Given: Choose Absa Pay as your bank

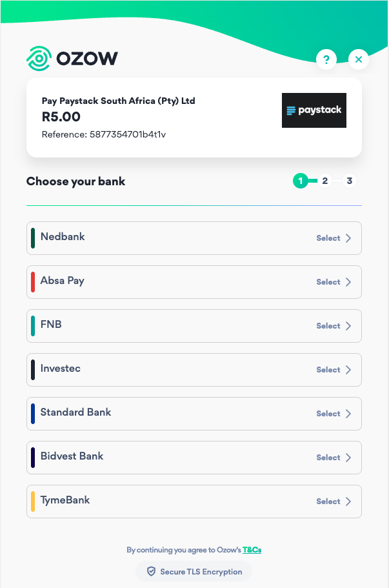Looking at the screenshot, I should tap(194, 282).
